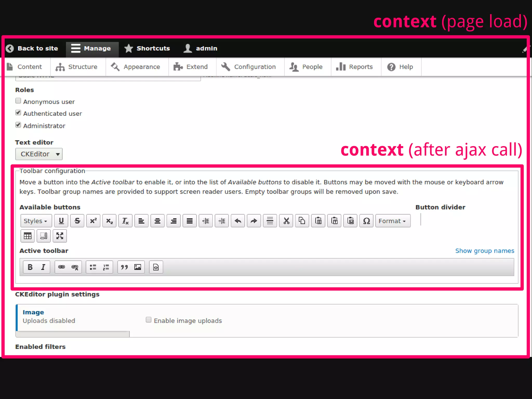Click the Button divider separator item
The width and height of the screenshot is (532, 399).
421,220
